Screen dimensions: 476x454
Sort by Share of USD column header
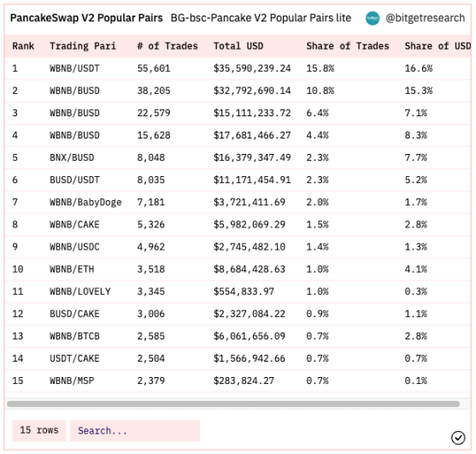tap(438, 46)
